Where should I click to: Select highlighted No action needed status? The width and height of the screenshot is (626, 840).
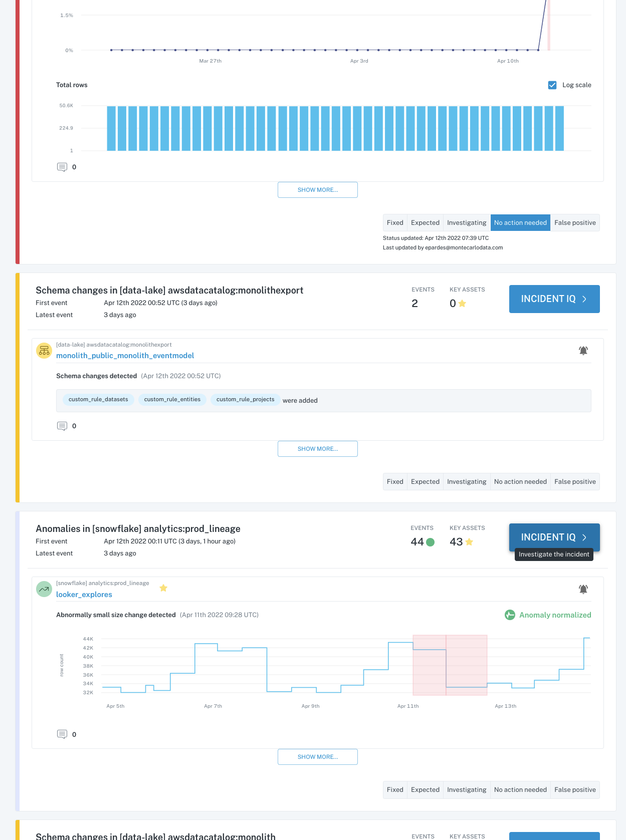(520, 223)
